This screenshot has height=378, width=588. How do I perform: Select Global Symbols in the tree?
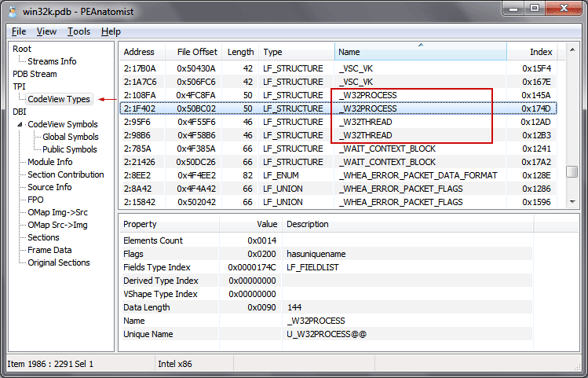[x=71, y=137]
